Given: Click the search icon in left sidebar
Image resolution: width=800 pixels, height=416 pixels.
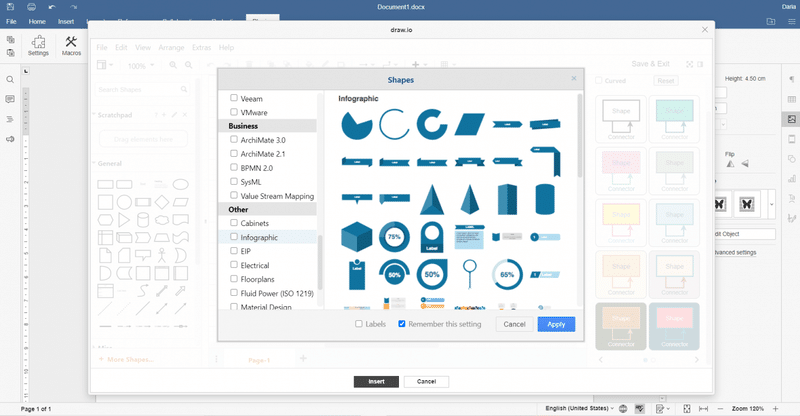Looking at the screenshot, I should click(10, 80).
